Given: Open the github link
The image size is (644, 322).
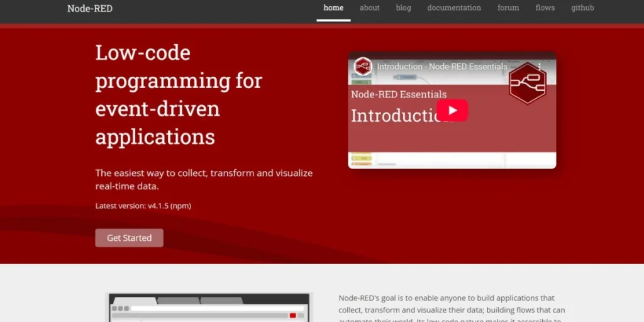Looking at the screenshot, I should tap(582, 8).
